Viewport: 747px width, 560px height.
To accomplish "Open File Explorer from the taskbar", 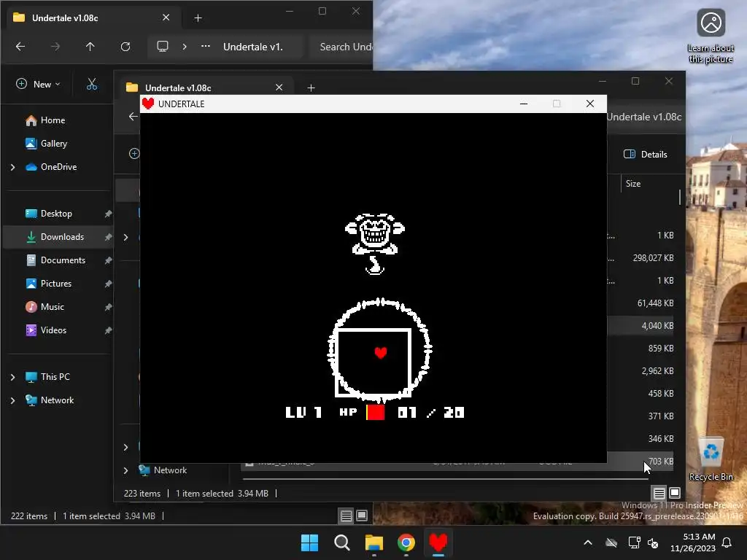I will 374,542.
